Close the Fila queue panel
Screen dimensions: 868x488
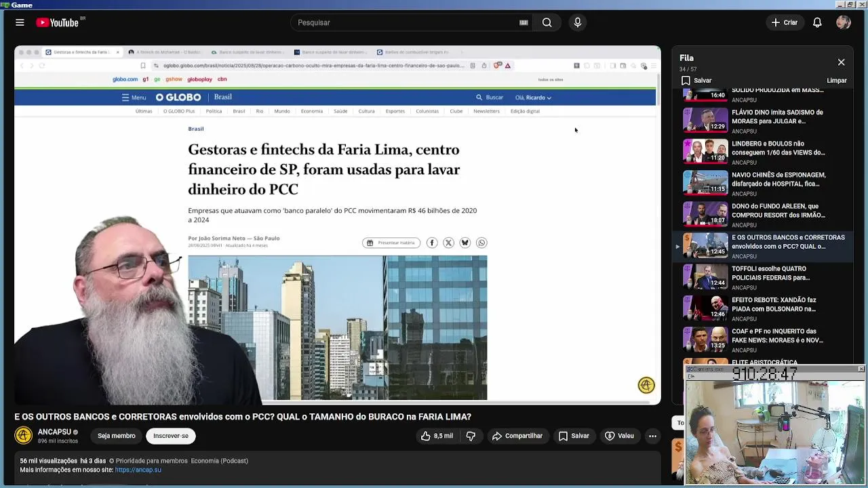841,62
